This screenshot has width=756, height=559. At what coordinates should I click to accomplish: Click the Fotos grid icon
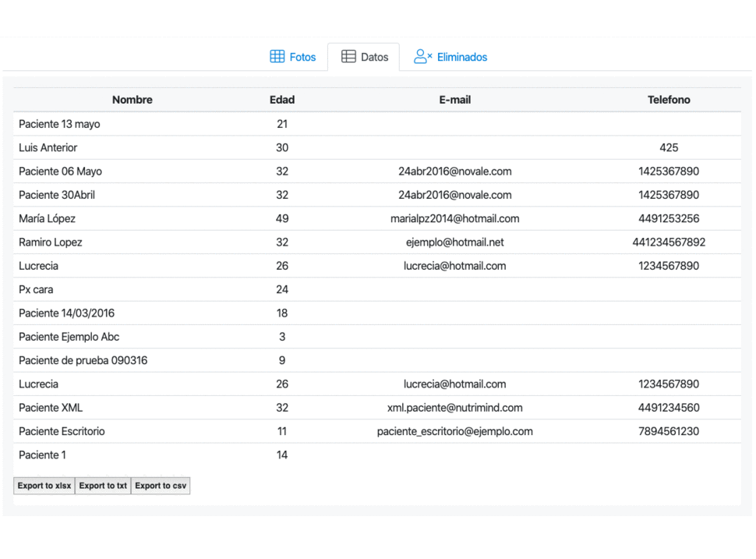pyautogui.click(x=277, y=56)
